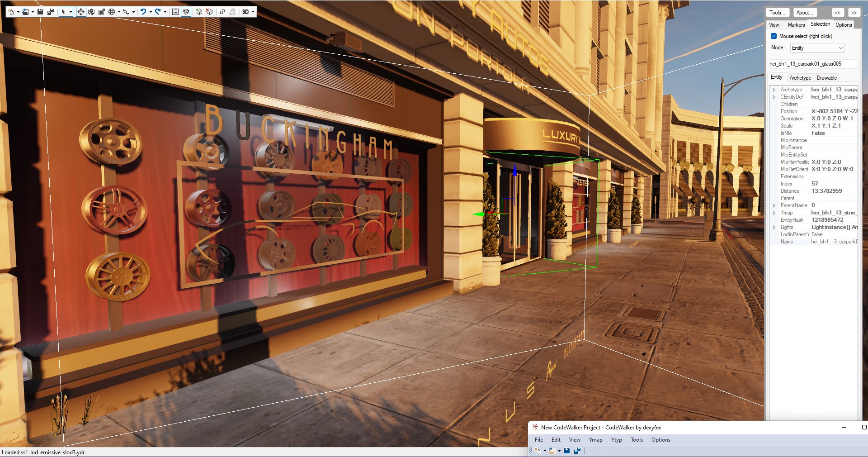Open File menu in Project window
The image size is (868, 457).
point(539,440)
